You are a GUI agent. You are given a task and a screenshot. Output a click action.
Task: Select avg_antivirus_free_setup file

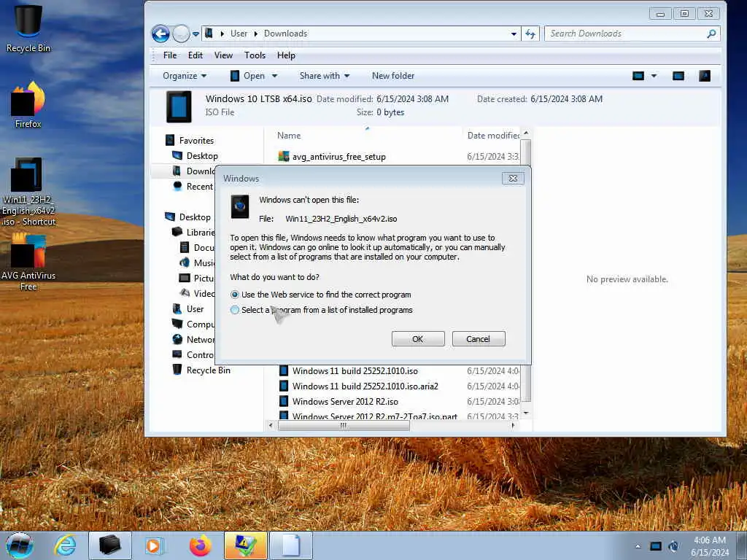point(332,157)
